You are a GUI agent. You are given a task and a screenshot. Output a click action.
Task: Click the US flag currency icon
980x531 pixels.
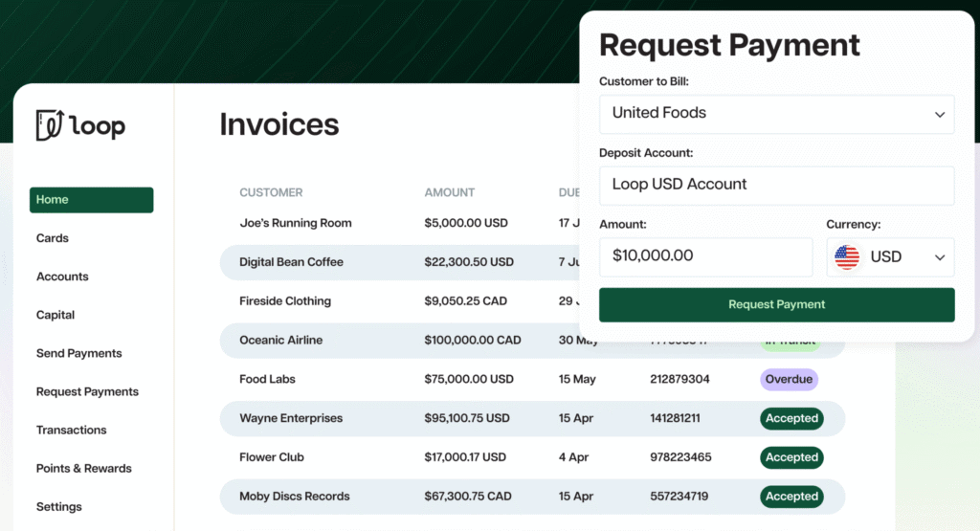click(847, 257)
